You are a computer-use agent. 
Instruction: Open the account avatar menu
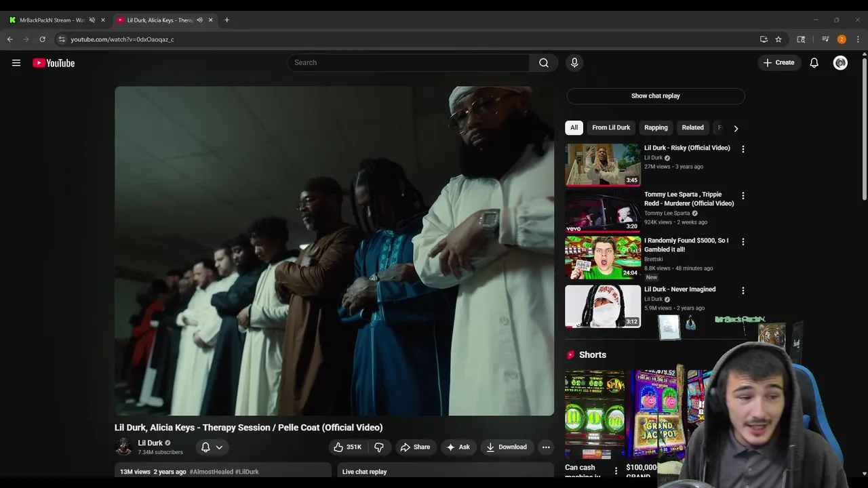pos(840,62)
